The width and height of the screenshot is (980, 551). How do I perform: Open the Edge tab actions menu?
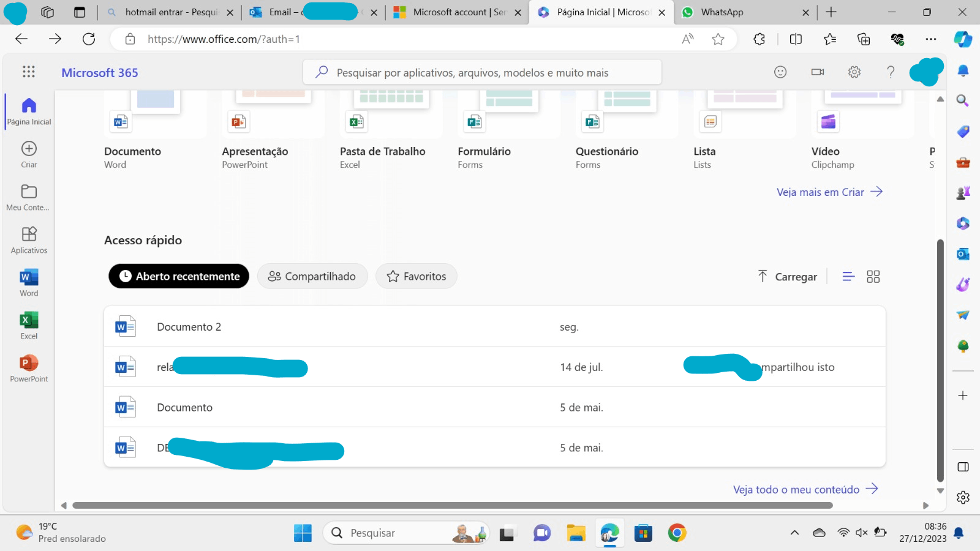click(79, 12)
